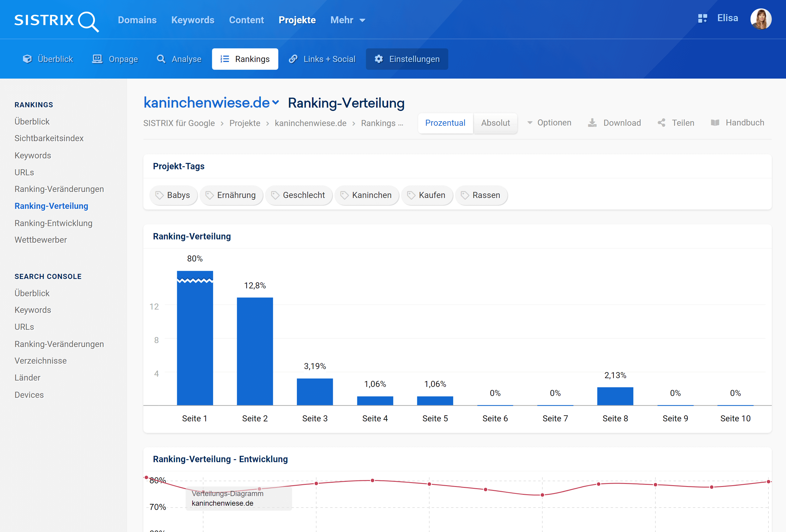This screenshot has width=786, height=532.
Task: Click the Seite 3 bar (3,19%)
Action: pyautogui.click(x=315, y=392)
